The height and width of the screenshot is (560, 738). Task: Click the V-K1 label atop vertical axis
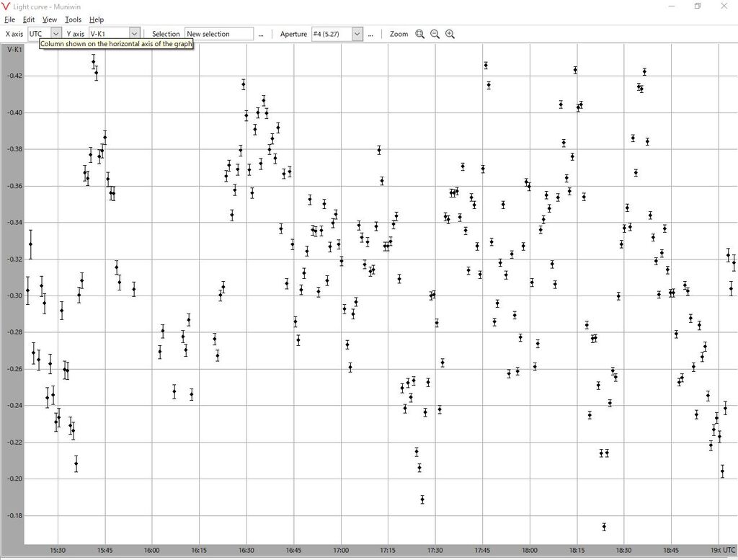[14, 49]
